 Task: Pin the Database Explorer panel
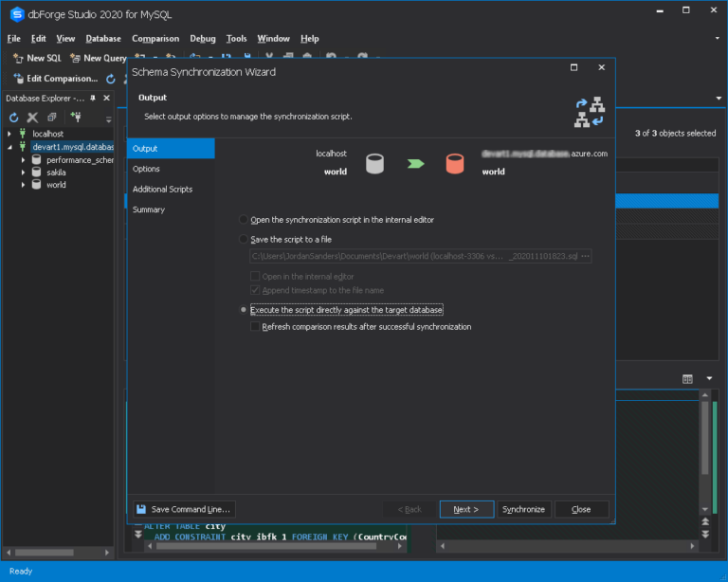point(93,99)
